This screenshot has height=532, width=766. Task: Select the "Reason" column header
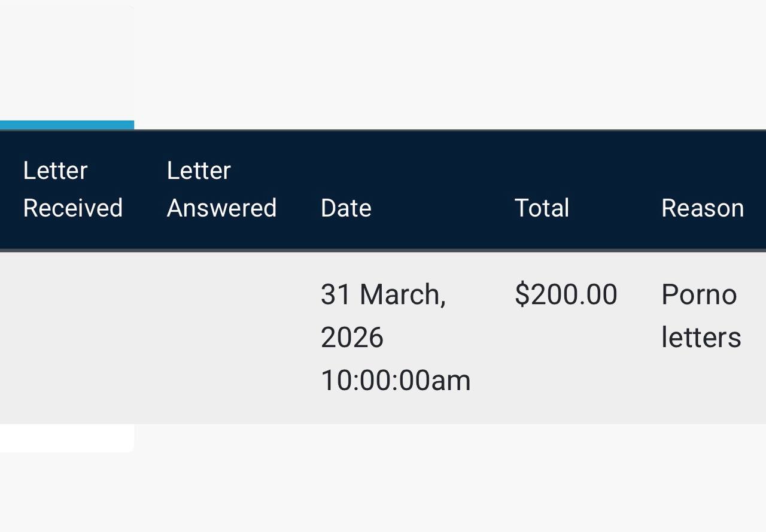pyautogui.click(x=702, y=208)
